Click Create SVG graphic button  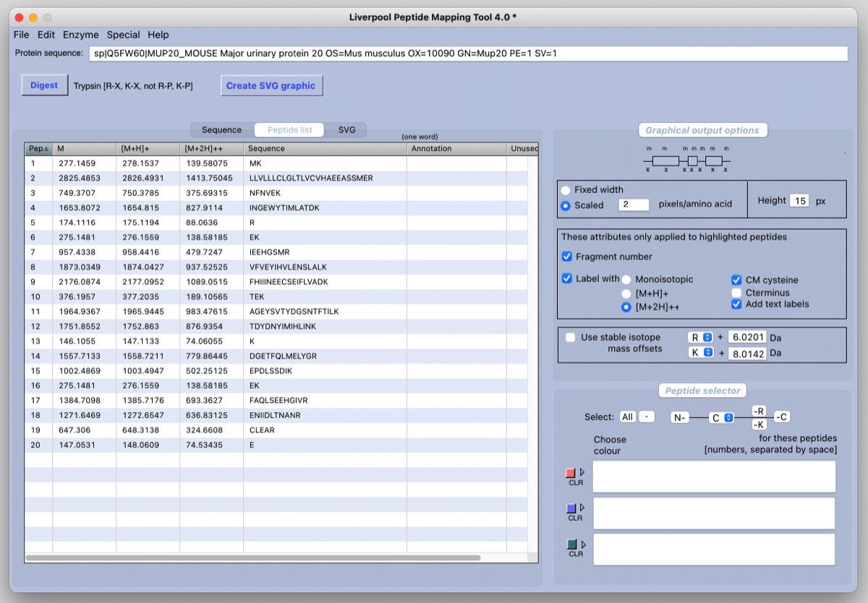[271, 85]
